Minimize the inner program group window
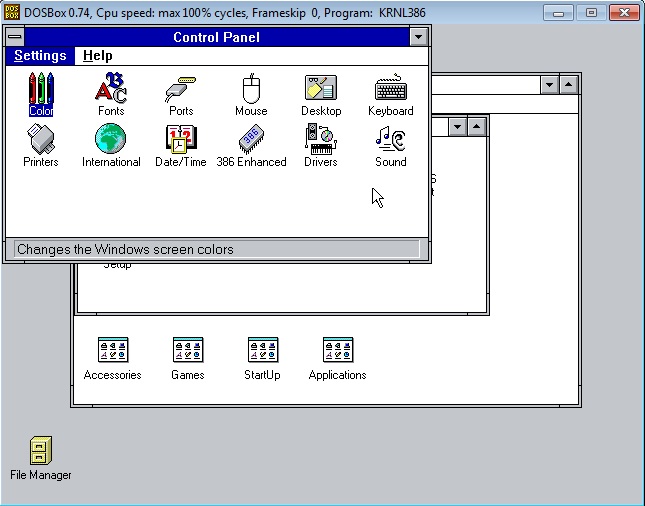The image size is (645, 506). (457, 126)
